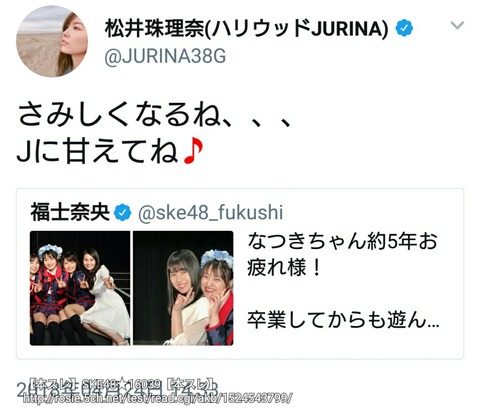Click the Jに甘えてね line of the tweet
Viewport: 480px width, 417px height.
[110, 152]
